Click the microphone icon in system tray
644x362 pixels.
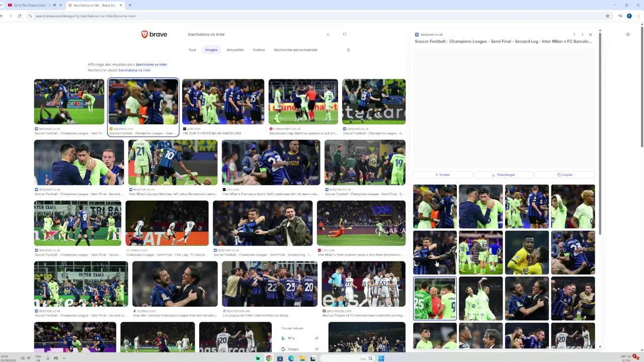48,358
